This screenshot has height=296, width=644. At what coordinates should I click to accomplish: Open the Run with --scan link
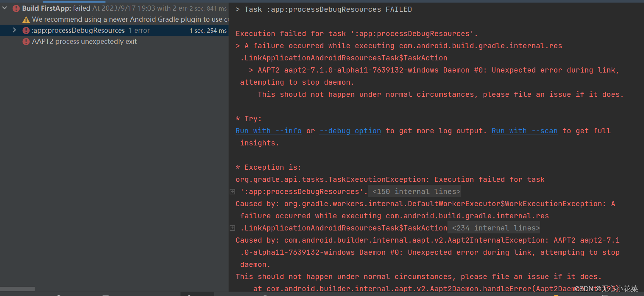click(x=524, y=131)
